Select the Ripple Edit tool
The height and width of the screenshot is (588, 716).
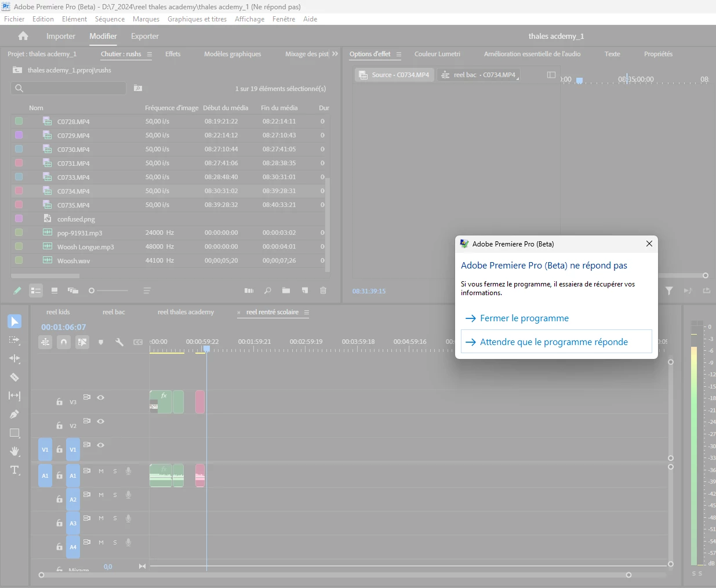[14, 358]
